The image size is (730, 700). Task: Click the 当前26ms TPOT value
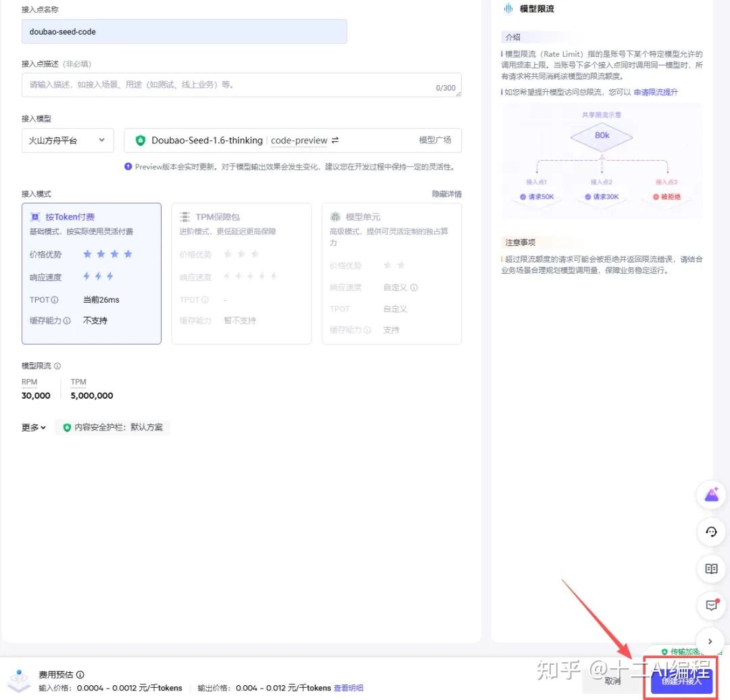[x=101, y=300]
